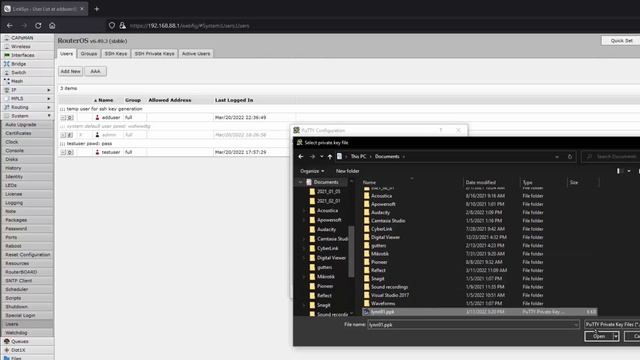Sort files by Date modified column
This screenshot has width=640, height=360.
[481, 182]
